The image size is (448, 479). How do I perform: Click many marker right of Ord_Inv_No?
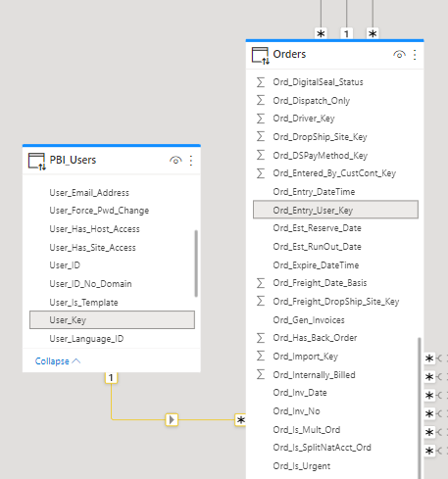[x=429, y=413]
